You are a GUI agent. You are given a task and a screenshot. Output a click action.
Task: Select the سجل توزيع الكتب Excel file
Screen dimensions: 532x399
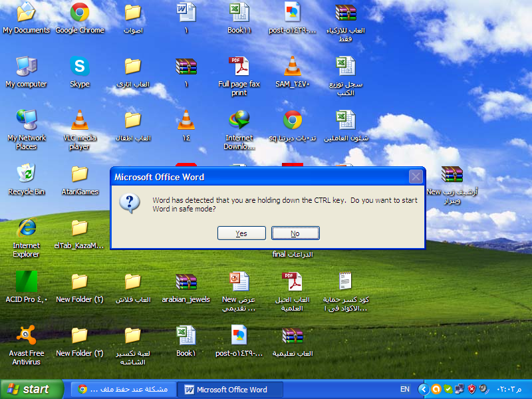345,76
